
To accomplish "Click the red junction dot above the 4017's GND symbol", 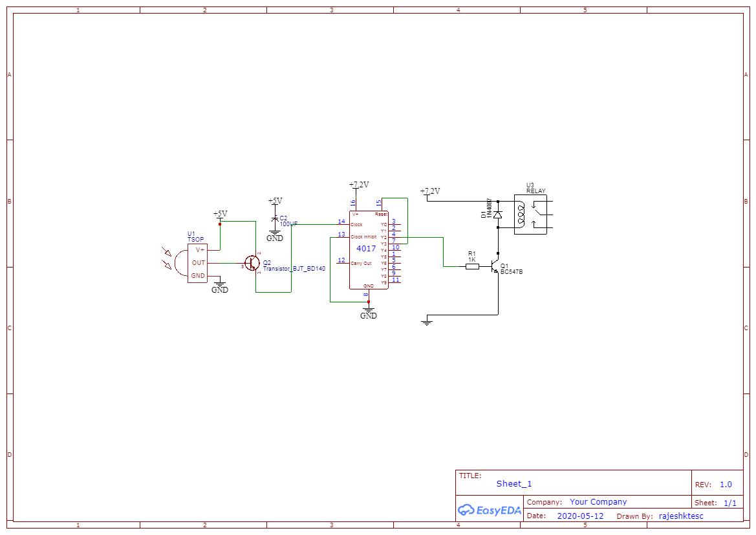I will coord(369,302).
